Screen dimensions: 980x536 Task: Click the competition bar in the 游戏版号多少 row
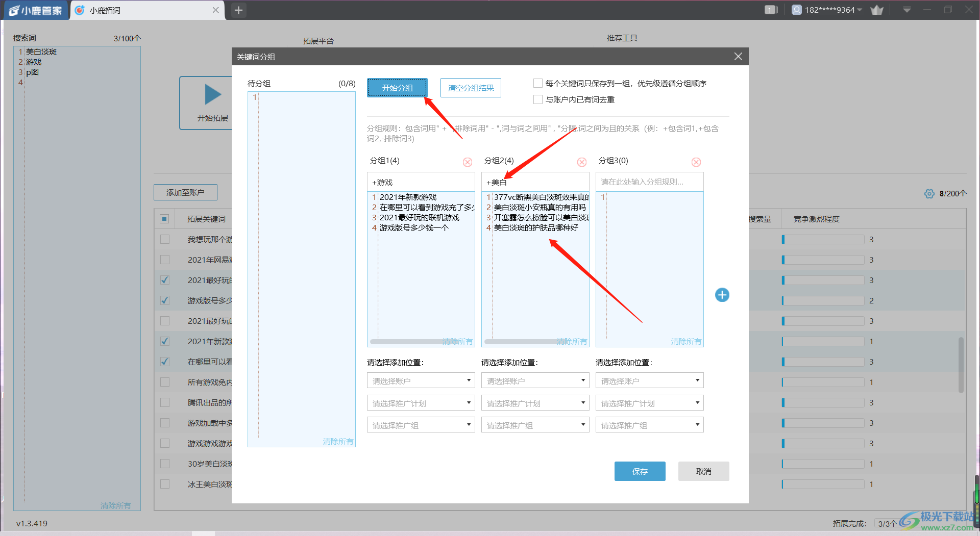pyautogui.click(x=822, y=300)
